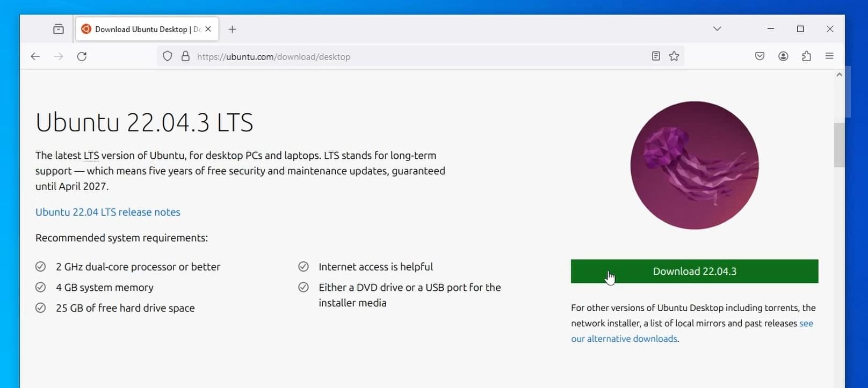Click the green Download 22.04.3 button
The width and height of the screenshot is (868, 388).
(x=695, y=272)
